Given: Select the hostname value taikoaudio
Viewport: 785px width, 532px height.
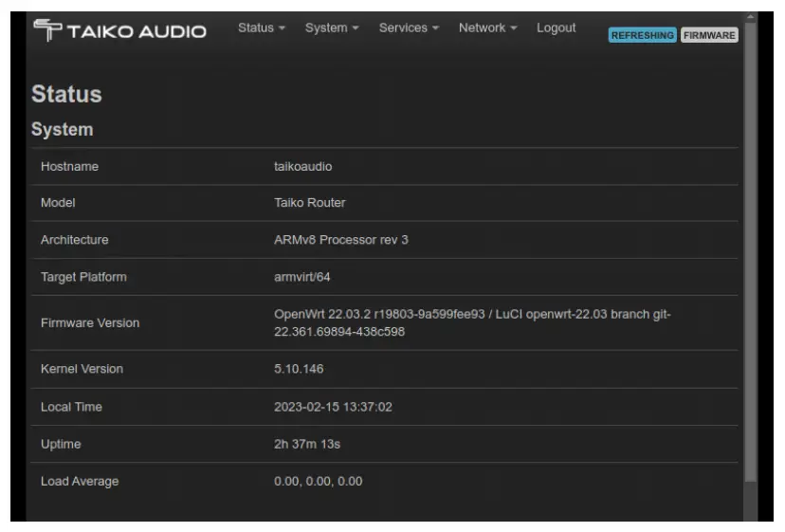Looking at the screenshot, I should 302,167.
